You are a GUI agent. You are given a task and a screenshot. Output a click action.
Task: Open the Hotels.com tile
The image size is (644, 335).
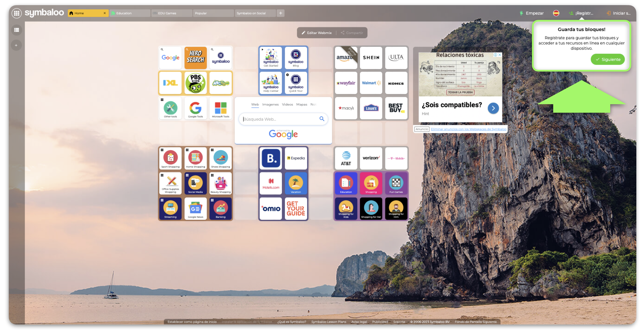pos(271,184)
